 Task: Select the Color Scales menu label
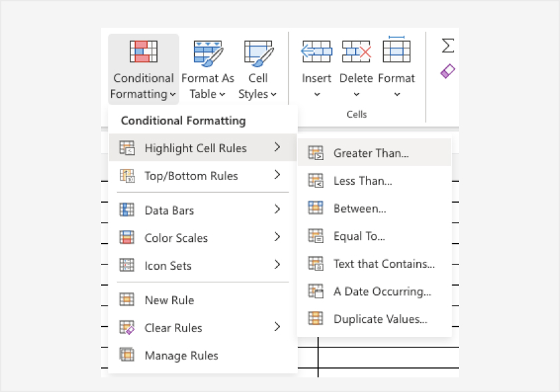coord(176,238)
